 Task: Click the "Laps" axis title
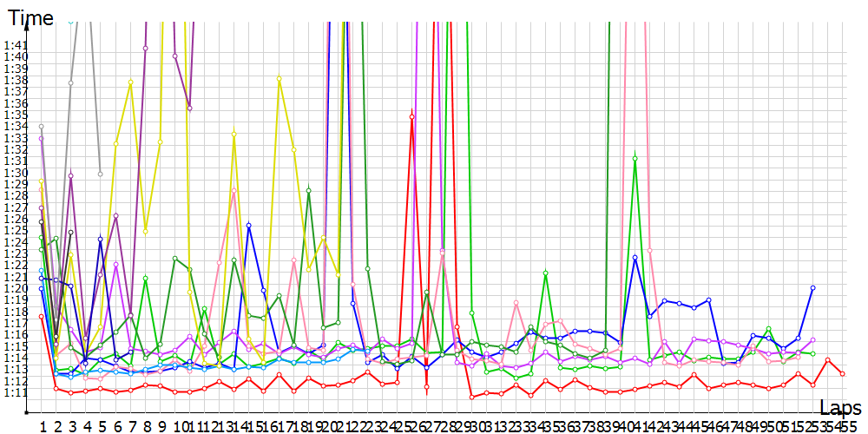(840, 407)
